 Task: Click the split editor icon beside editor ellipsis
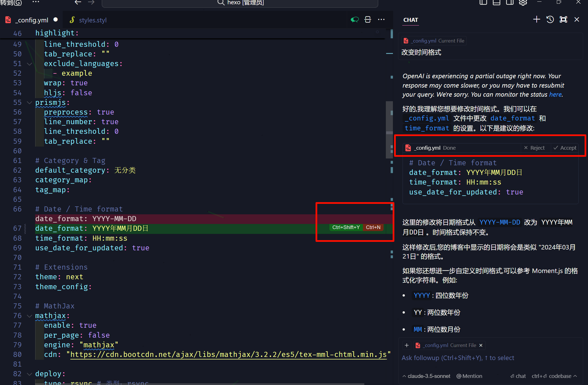368,20
